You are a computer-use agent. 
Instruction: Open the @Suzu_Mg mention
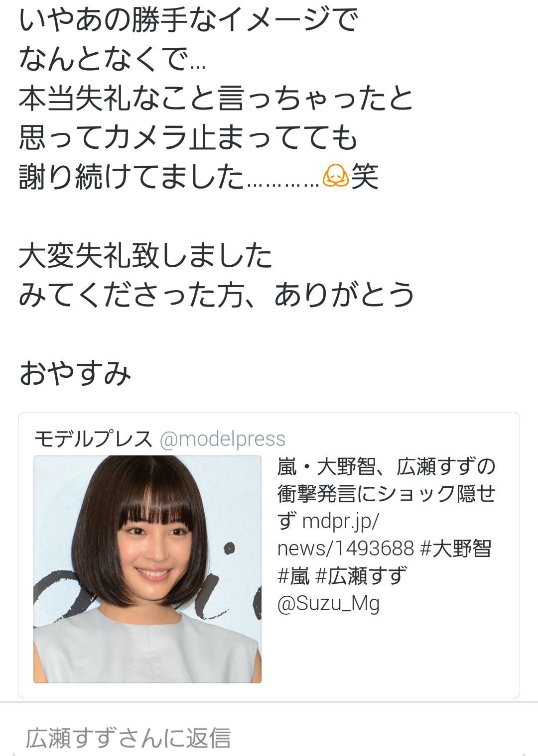[328, 603]
